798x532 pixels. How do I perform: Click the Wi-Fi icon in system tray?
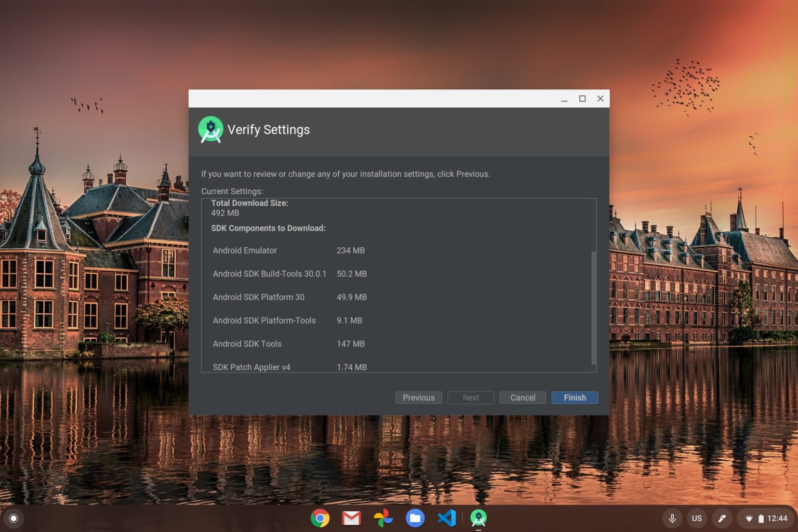click(749, 518)
